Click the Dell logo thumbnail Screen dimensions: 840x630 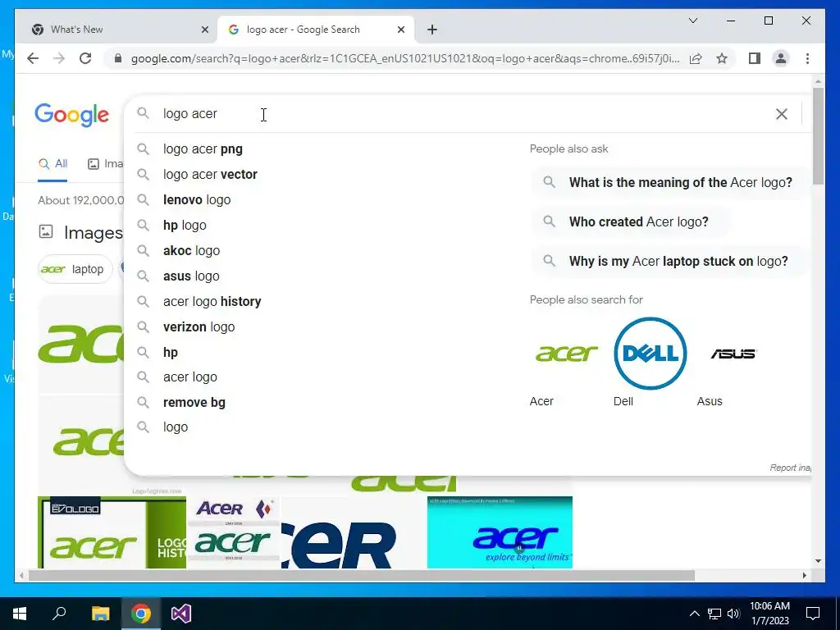click(x=650, y=353)
